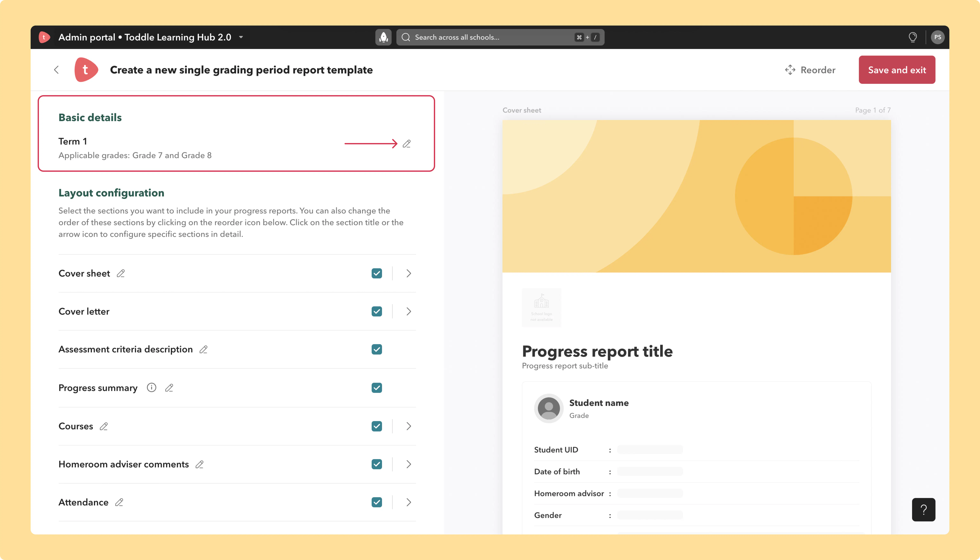This screenshot has width=980, height=560.
Task: Click the Reorder button
Action: pos(810,70)
